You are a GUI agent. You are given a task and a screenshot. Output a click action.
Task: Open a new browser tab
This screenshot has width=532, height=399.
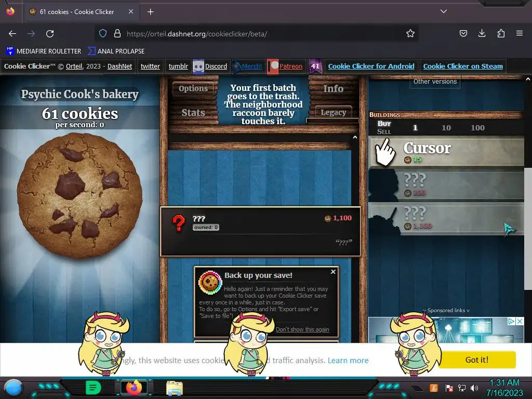tap(150, 12)
